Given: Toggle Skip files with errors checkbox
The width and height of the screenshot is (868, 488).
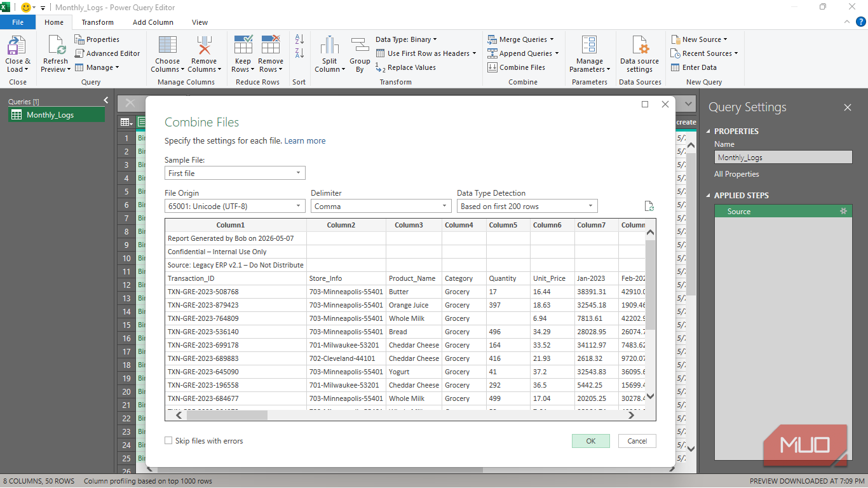Looking at the screenshot, I should [x=168, y=440].
